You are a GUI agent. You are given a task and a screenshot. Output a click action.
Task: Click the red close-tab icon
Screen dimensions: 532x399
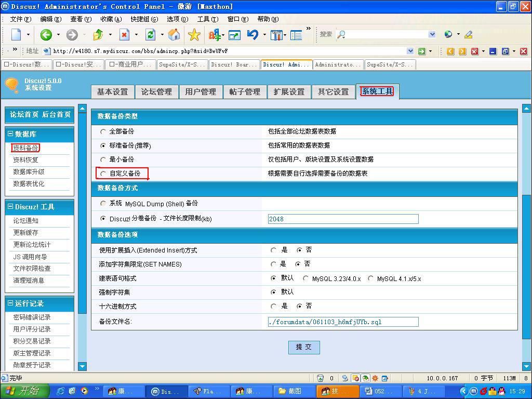[x=475, y=51]
